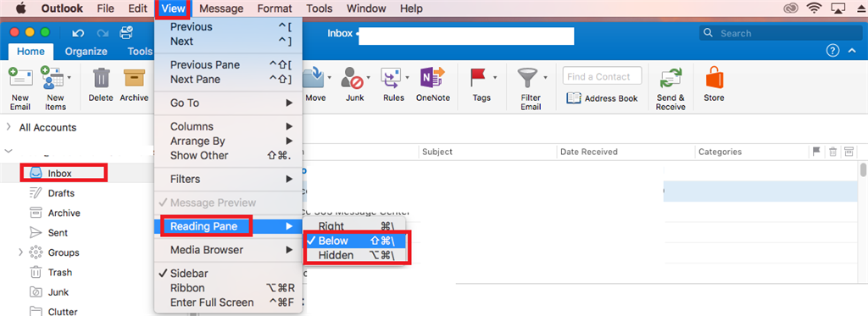The width and height of the screenshot is (868, 316).
Task: Click the Delete trash icon in ribbon
Action: point(101,78)
